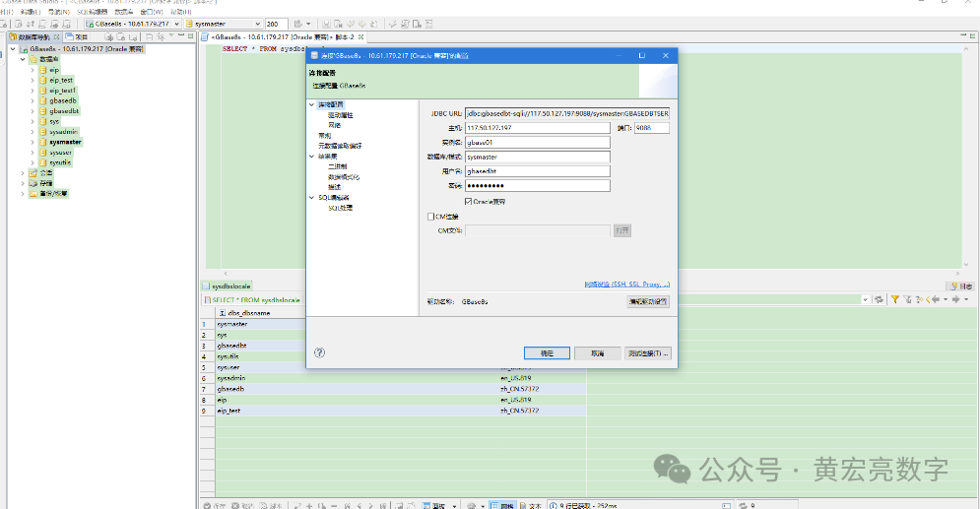This screenshot has height=509, width=980.
Task: Click the 主机 host input field
Action: tap(538, 128)
